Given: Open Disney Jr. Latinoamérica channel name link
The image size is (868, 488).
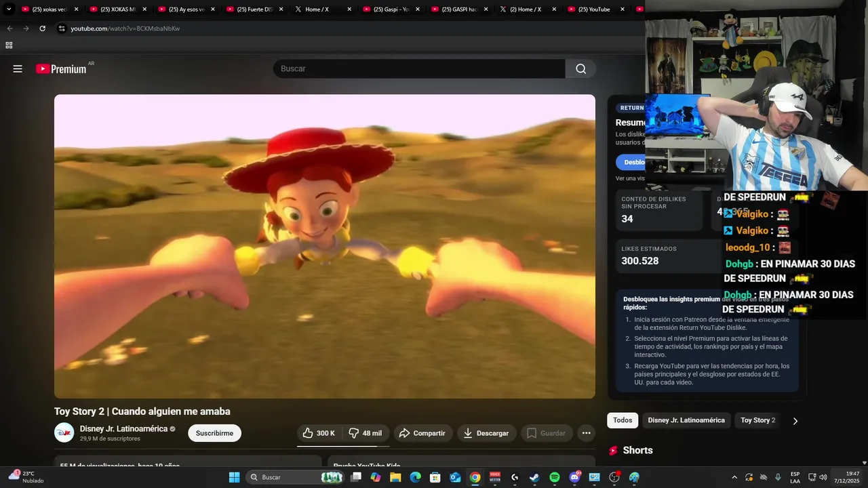Looking at the screenshot, I should [x=123, y=428].
